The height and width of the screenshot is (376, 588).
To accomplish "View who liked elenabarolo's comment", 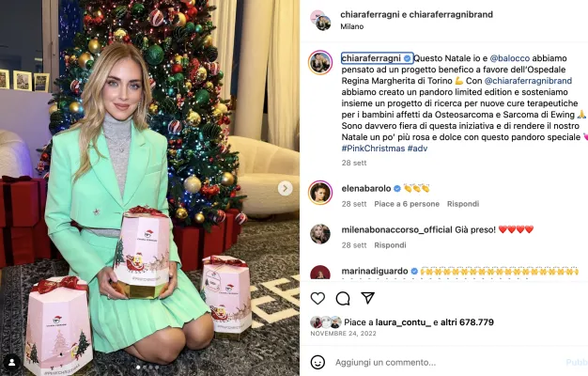I will pyautogui.click(x=407, y=204).
